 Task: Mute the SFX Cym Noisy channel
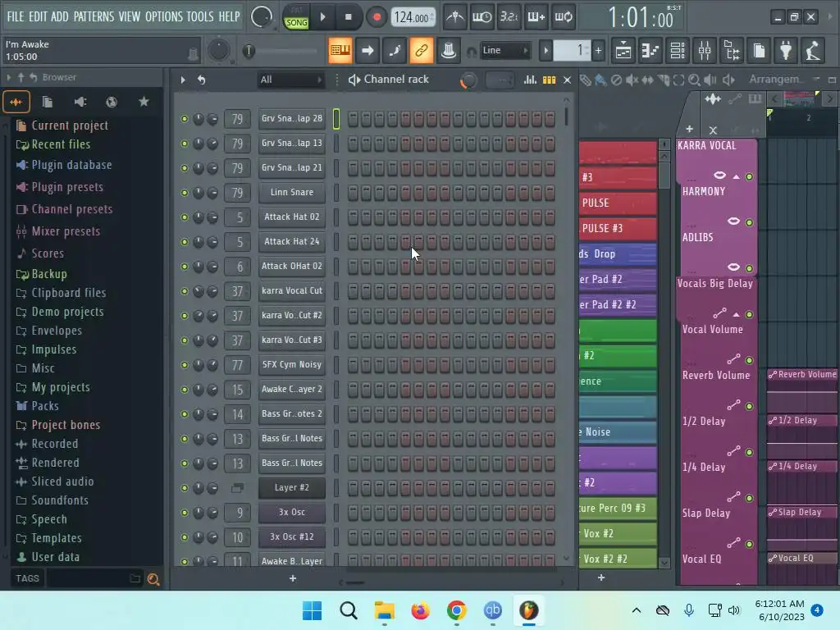(x=185, y=365)
